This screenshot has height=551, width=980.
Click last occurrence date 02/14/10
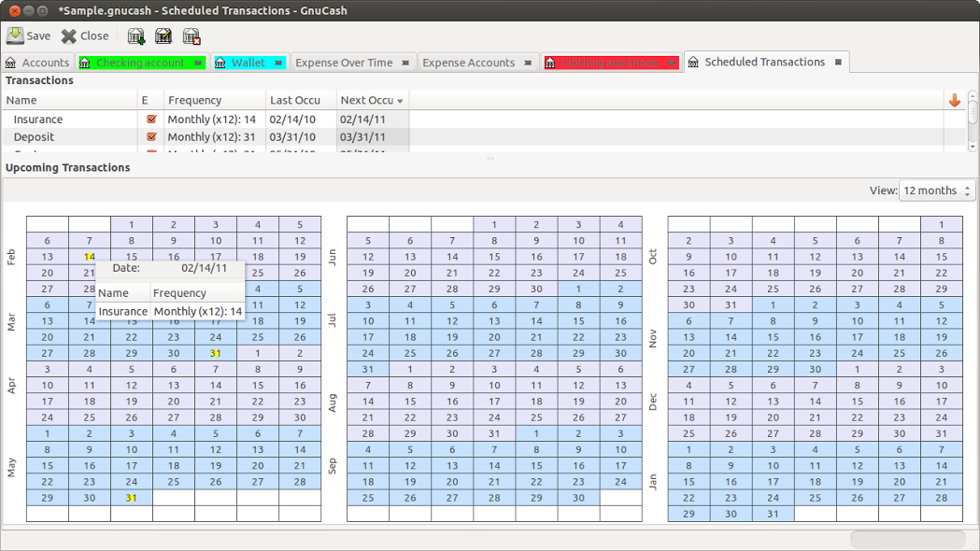pos(292,120)
